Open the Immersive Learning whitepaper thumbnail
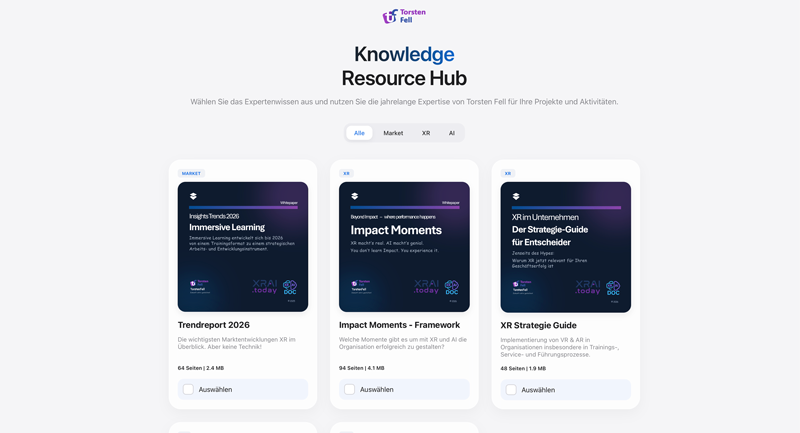 243,246
